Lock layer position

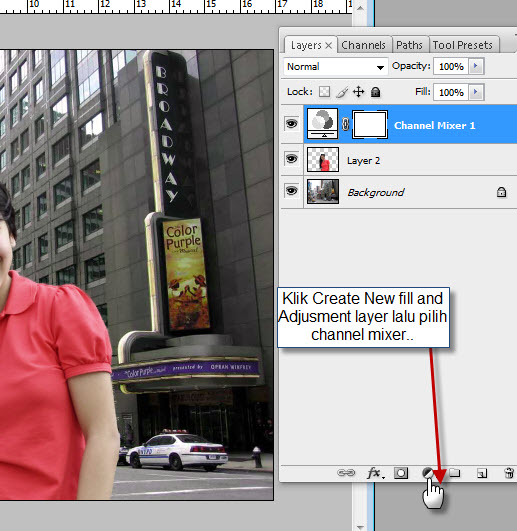[x=358, y=92]
